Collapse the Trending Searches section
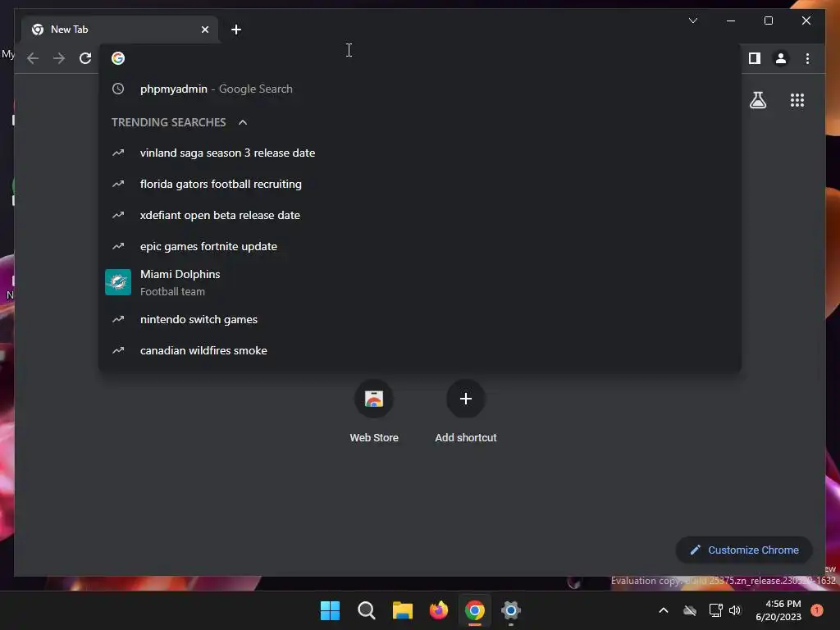Image resolution: width=840 pixels, height=630 pixels. [243, 123]
